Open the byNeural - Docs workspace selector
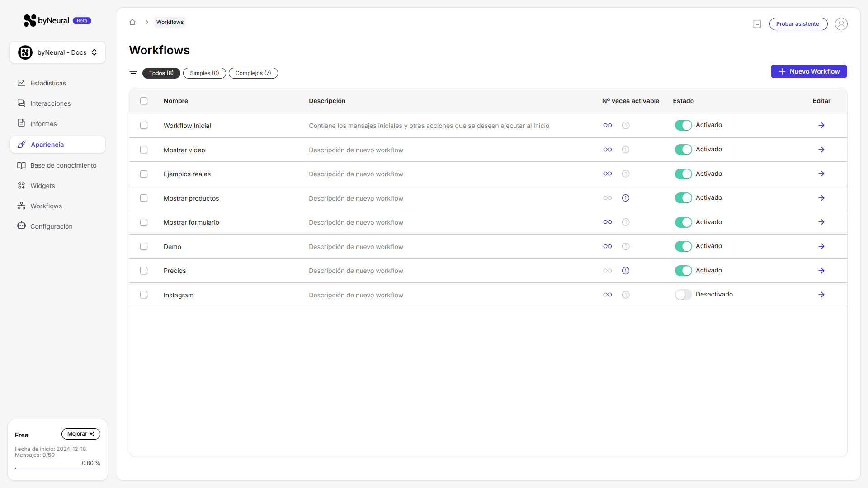 pyautogui.click(x=57, y=52)
